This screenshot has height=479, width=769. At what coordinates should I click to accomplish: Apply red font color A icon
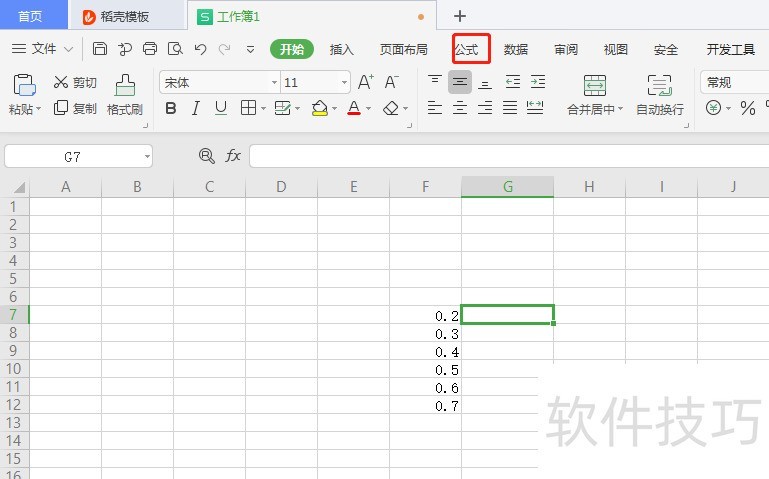click(x=354, y=108)
